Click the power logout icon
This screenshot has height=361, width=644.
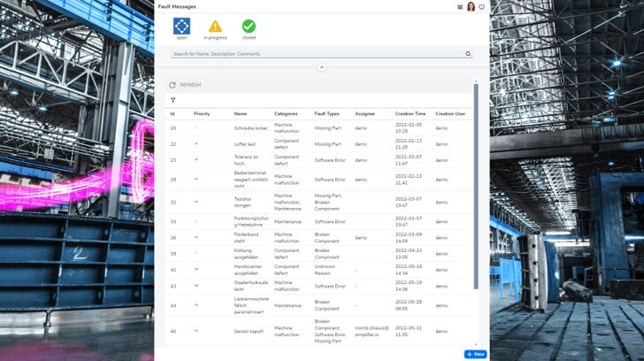coord(482,6)
